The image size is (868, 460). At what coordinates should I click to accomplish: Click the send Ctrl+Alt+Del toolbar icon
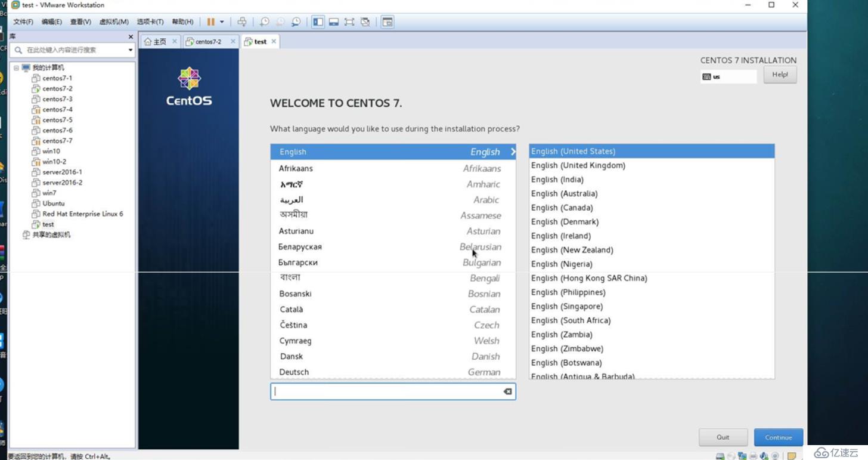(242, 22)
